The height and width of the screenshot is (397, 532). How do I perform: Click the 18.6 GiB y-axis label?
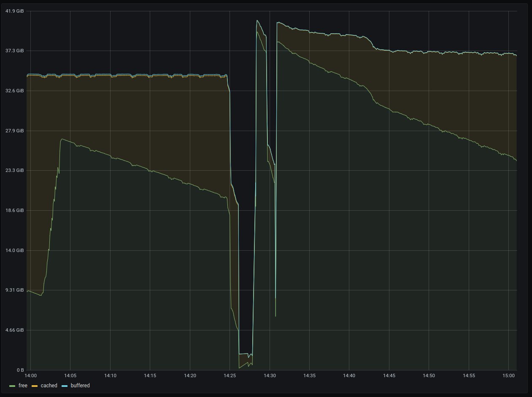tap(15, 210)
